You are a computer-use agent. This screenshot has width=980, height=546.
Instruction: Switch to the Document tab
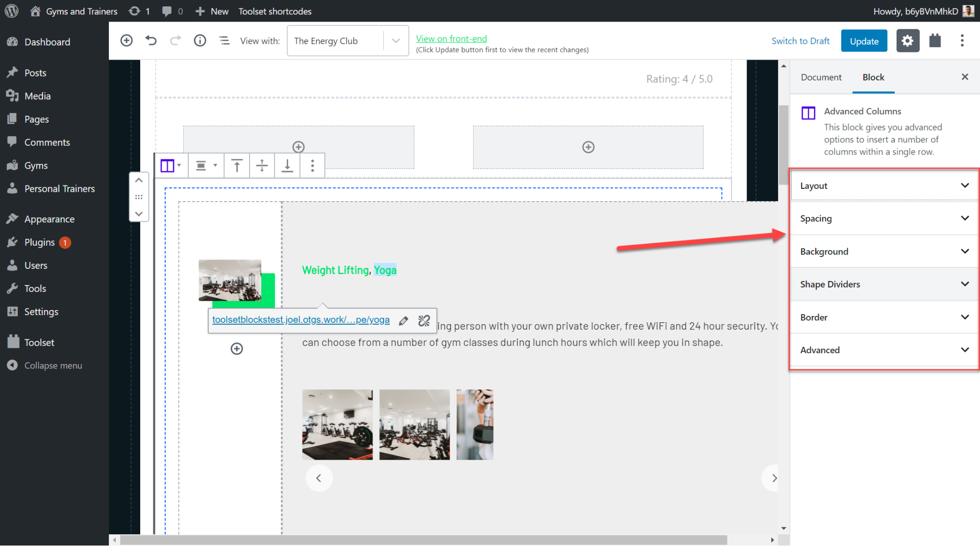821,77
